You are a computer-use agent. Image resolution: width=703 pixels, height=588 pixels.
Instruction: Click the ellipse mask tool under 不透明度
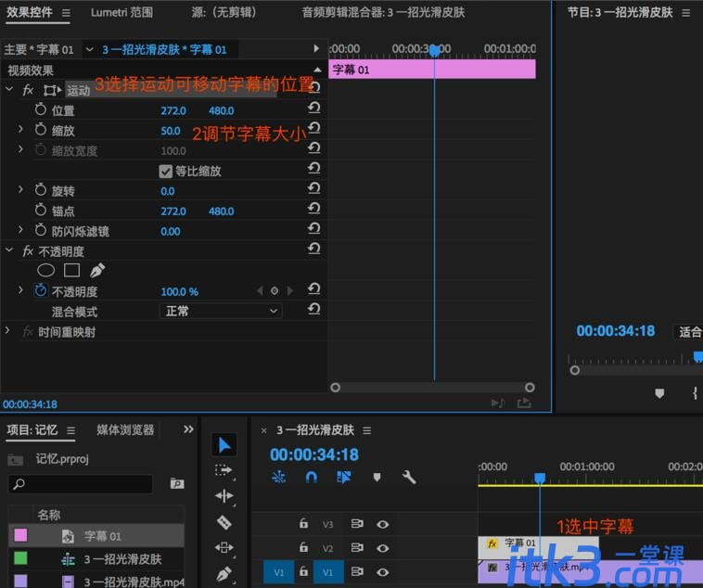click(x=45, y=270)
